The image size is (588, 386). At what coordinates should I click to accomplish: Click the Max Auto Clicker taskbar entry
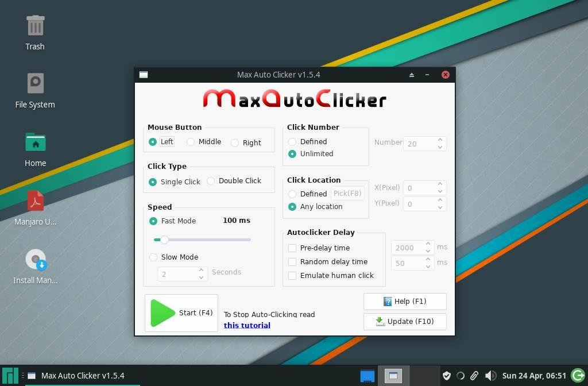coord(76,376)
